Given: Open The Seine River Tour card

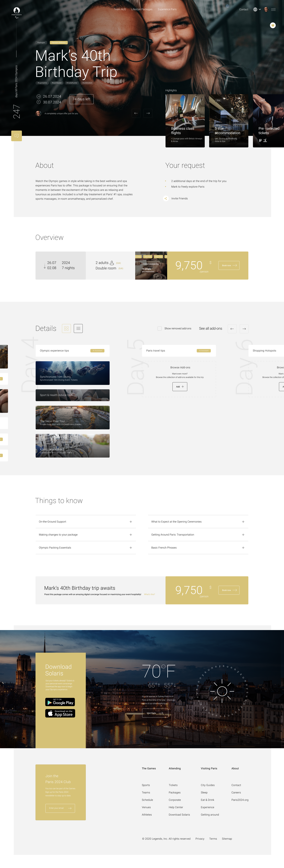Looking at the screenshot, I should click(x=72, y=418).
